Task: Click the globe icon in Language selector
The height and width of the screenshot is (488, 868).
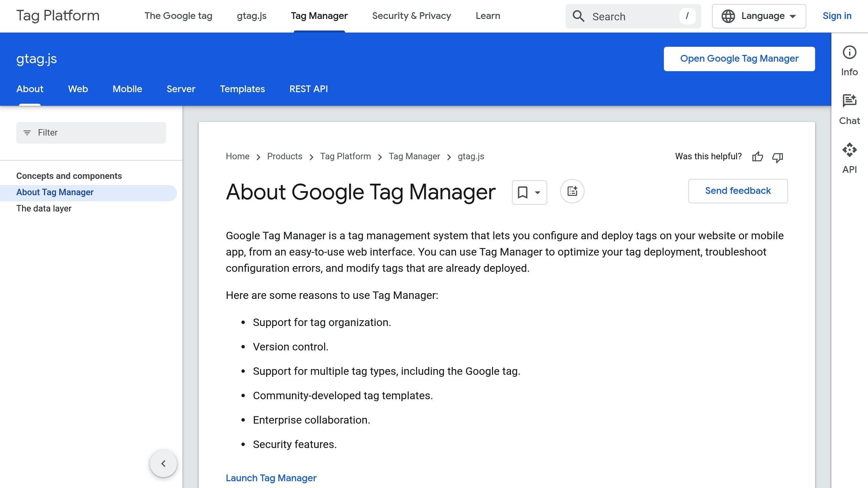Action: tap(728, 16)
